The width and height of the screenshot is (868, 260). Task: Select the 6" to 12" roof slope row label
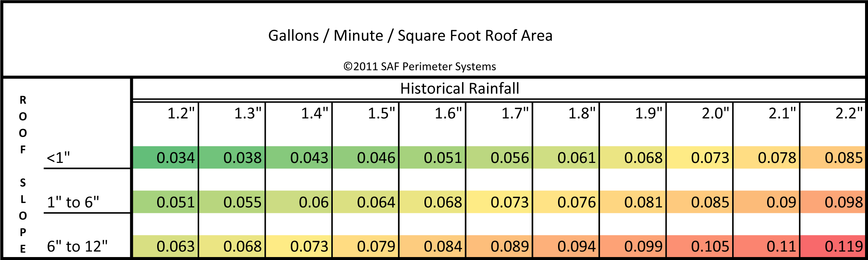click(77, 246)
